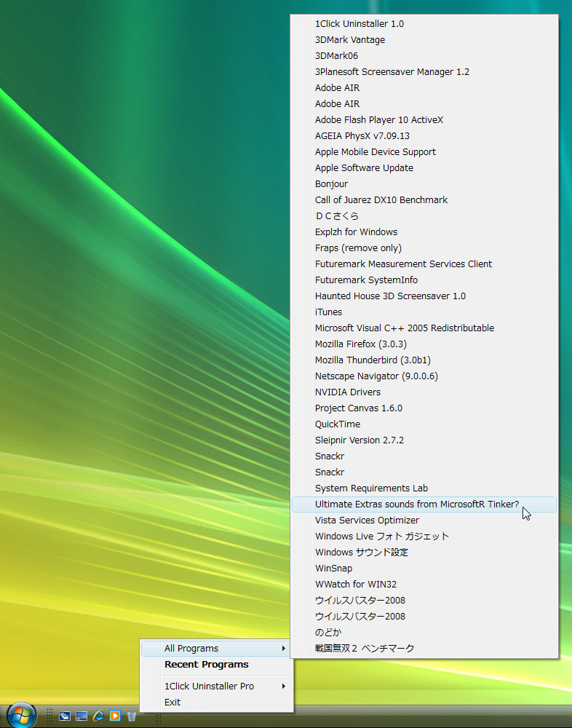Select Fraps (remove only)
Image resolution: width=572 pixels, height=728 pixels.
coord(424,248)
